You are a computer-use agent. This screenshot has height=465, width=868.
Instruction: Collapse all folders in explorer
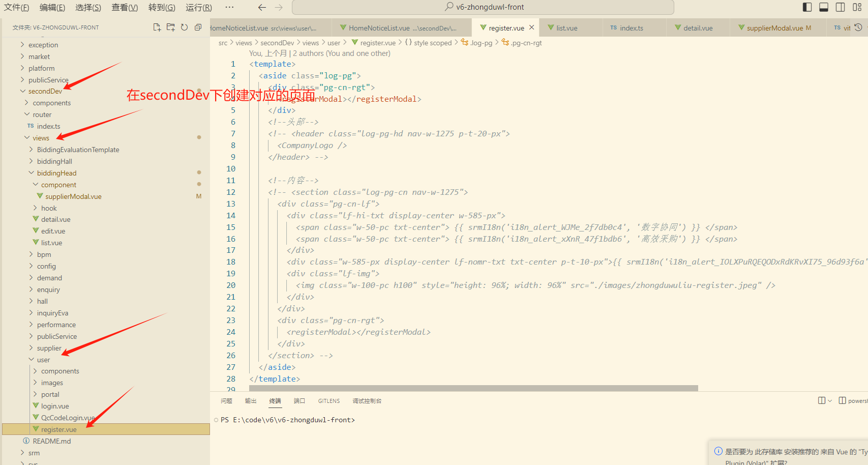pyautogui.click(x=198, y=27)
